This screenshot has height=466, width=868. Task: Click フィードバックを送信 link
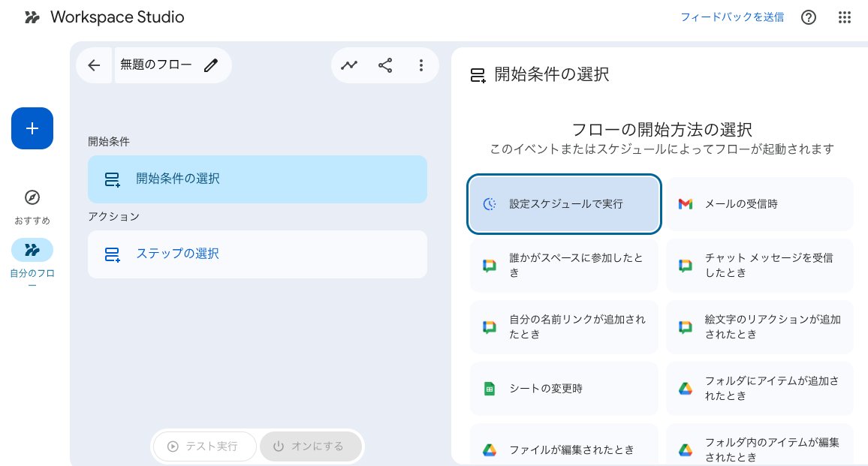pos(732,17)
